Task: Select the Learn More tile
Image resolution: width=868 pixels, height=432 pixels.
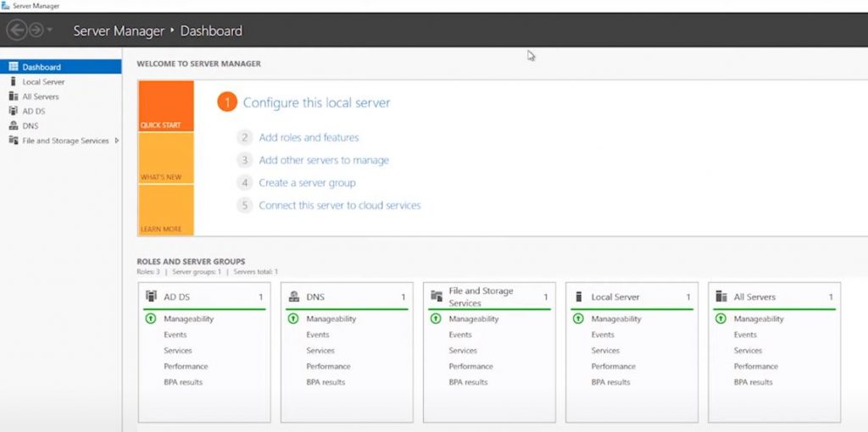Action: pos(166,210)
